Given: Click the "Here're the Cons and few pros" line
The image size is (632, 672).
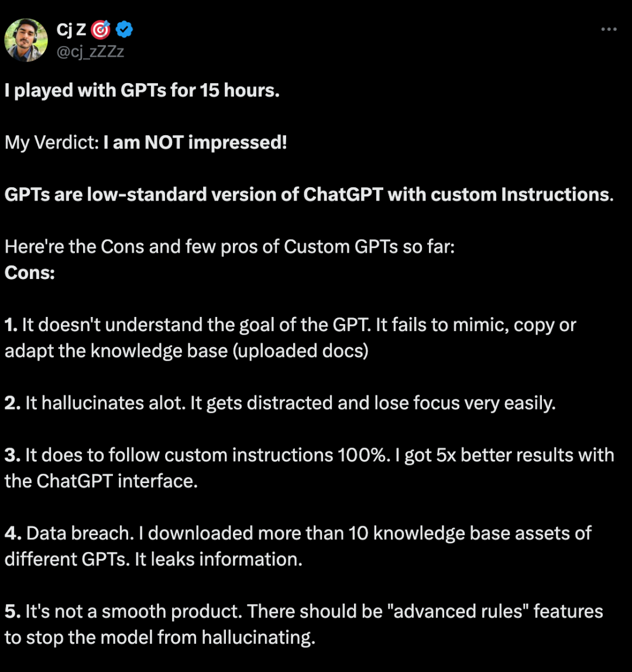Looking at the screenshot, I should [229, 247].
